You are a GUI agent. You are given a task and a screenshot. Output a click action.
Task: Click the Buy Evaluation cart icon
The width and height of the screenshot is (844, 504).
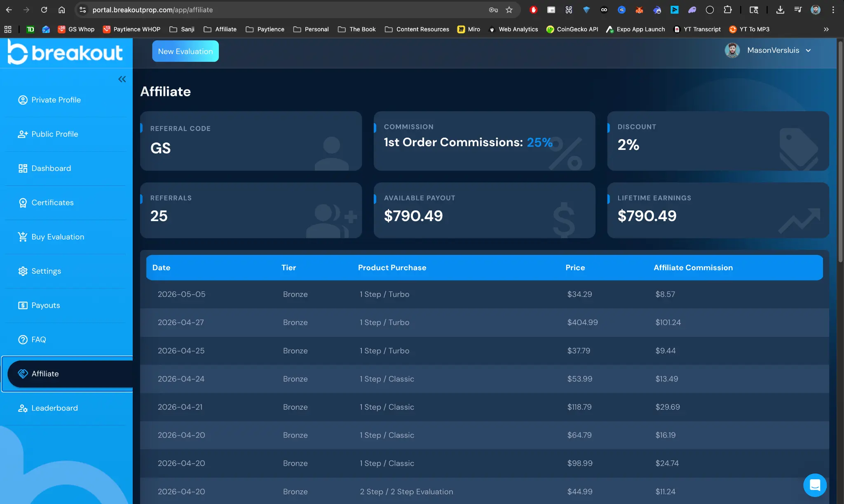[23, 237]
